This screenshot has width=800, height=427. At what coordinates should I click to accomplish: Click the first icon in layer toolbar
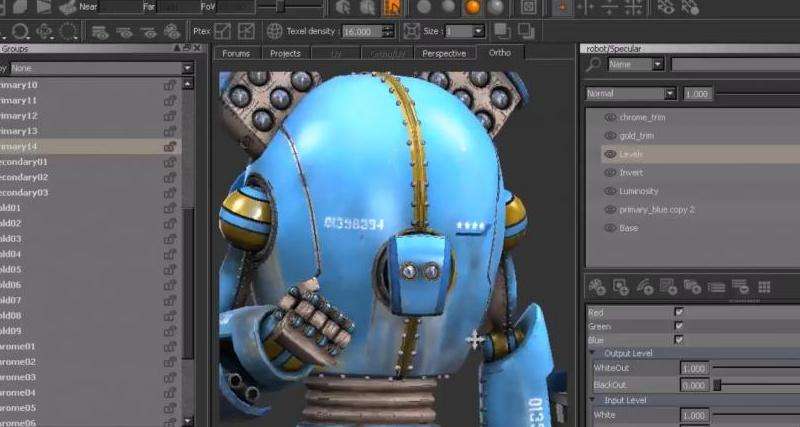pyautogui.click(x=597, y=287)
